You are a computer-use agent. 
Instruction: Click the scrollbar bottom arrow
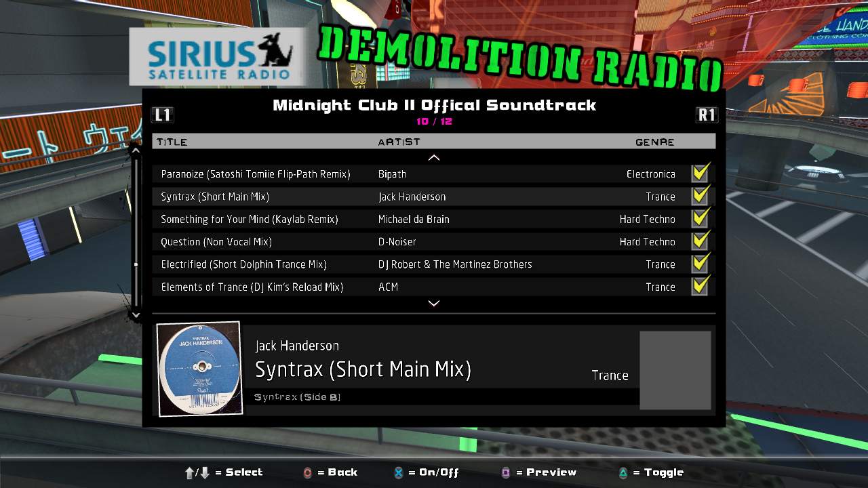136,314
